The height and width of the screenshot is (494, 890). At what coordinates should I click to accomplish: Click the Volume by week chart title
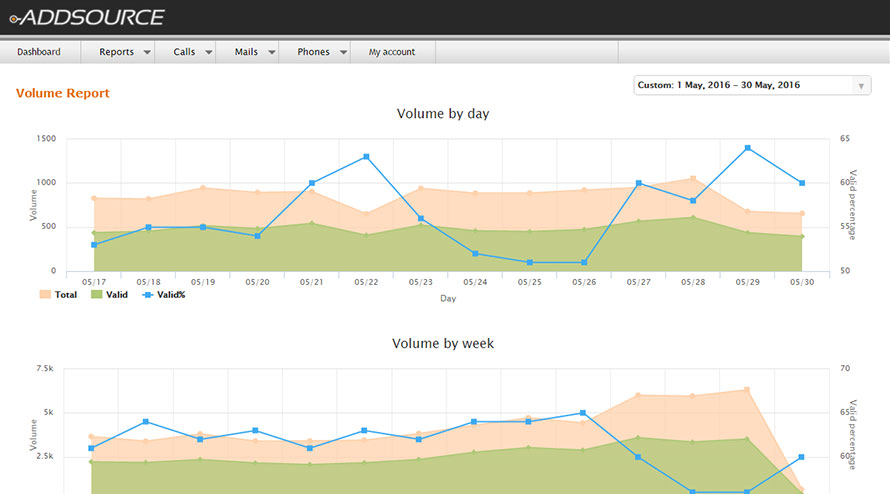click(x=443, y=344)
